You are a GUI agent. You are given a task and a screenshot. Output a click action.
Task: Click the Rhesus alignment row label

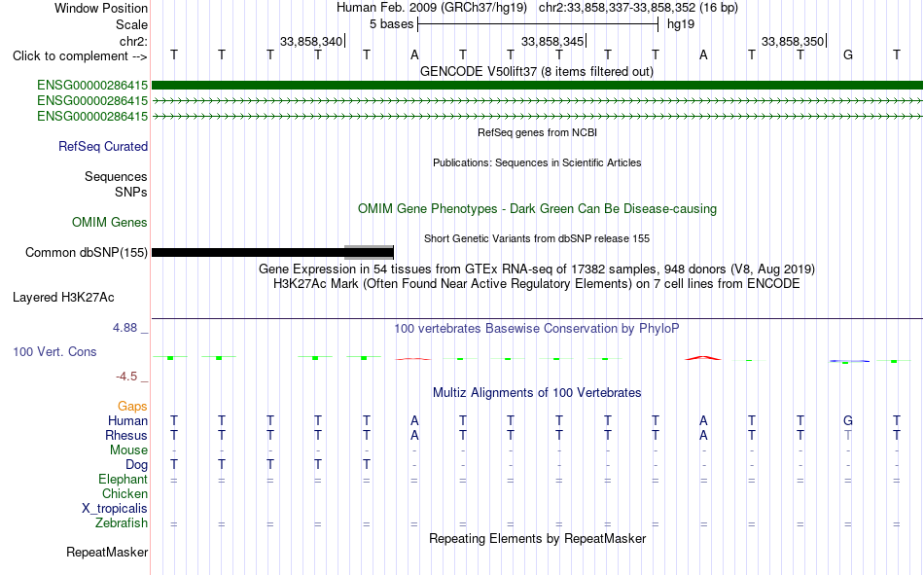click(126, 435)
